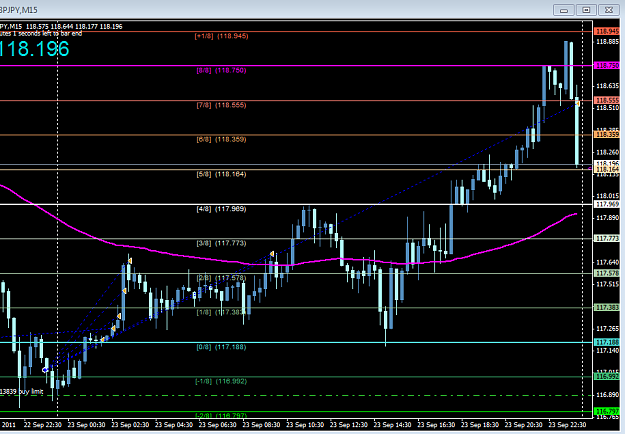Viewport: 625px width, 434px height.
Task: Select the [3/8] (117.773) level label
Action: point(222,243)
